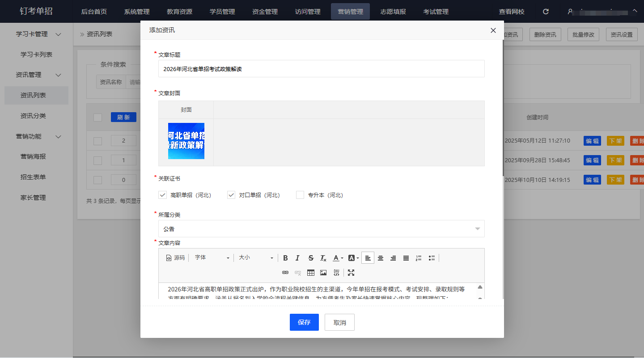Click the strikethrough icon

(311, 258)
